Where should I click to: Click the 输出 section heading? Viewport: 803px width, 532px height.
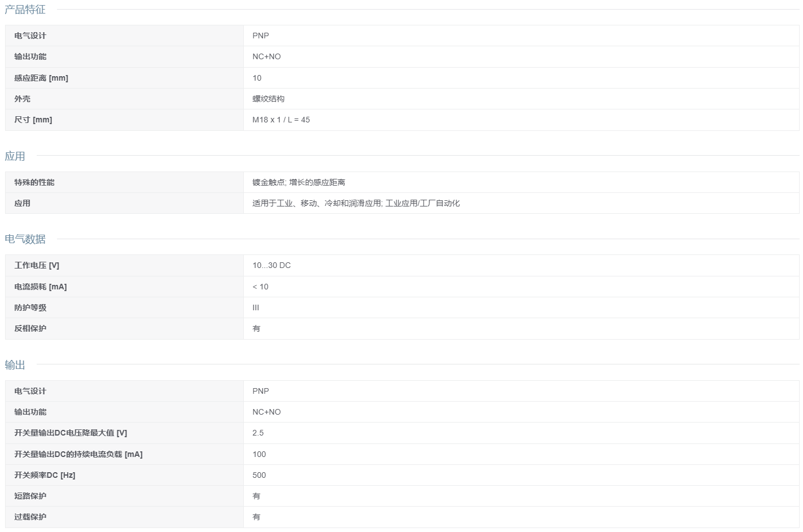15,365
